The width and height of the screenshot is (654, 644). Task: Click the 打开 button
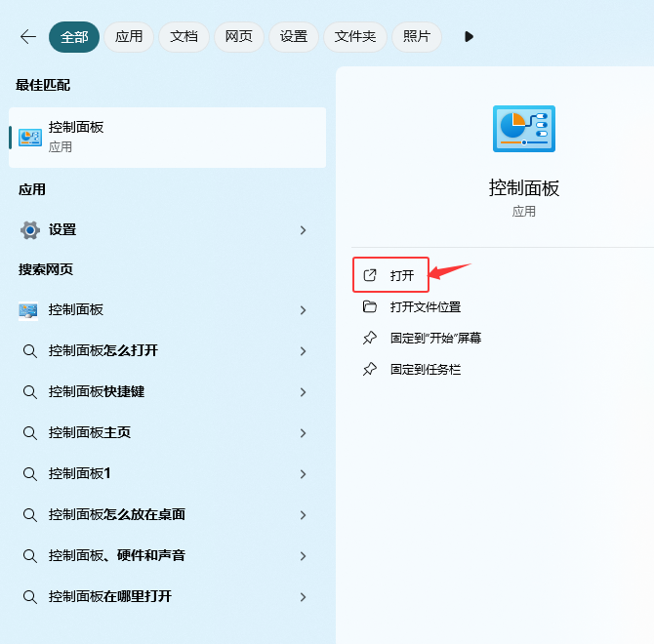coord(390,275)
